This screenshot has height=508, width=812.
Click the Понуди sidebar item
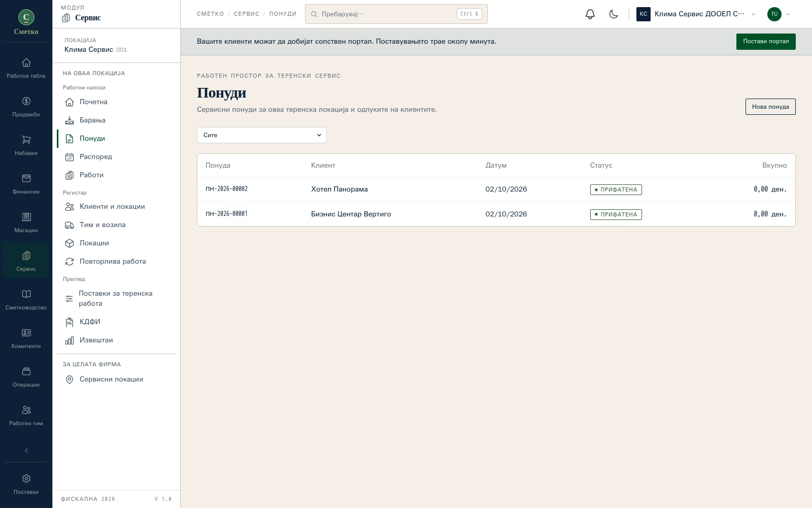tap(117, 139)
